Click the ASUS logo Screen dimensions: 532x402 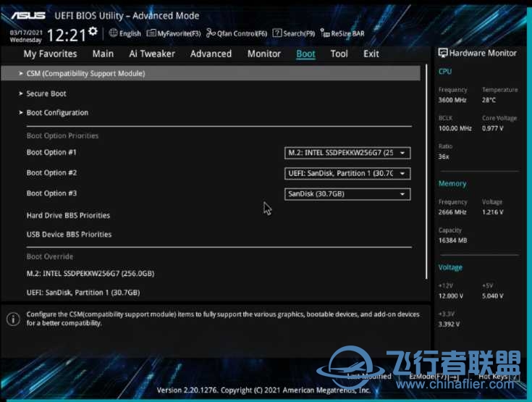coord(28,16)
